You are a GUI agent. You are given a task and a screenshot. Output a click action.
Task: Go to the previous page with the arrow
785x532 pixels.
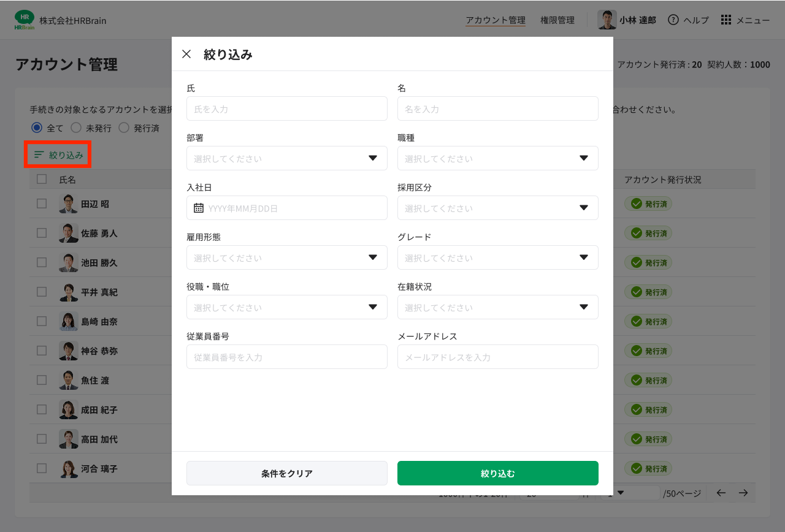[x=722, y=492]
